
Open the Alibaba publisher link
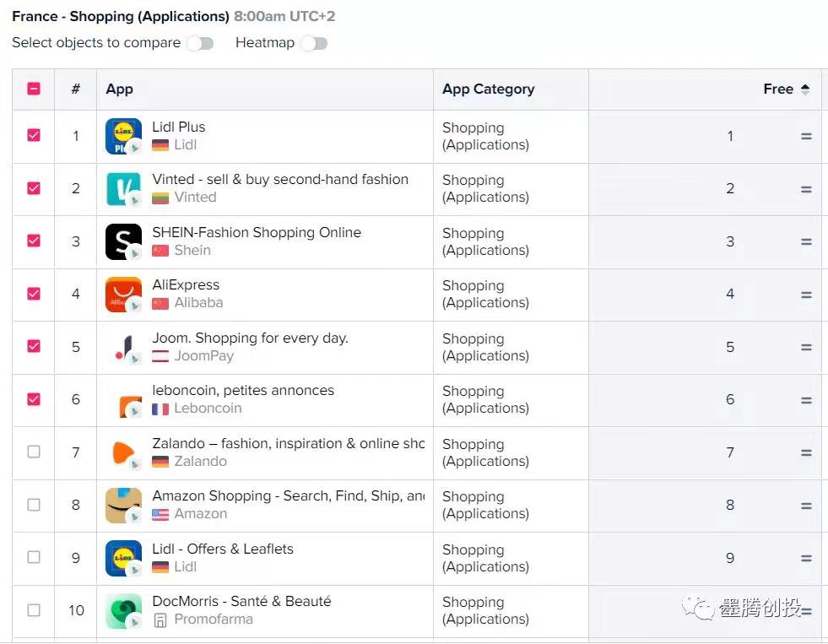(198, 303)
